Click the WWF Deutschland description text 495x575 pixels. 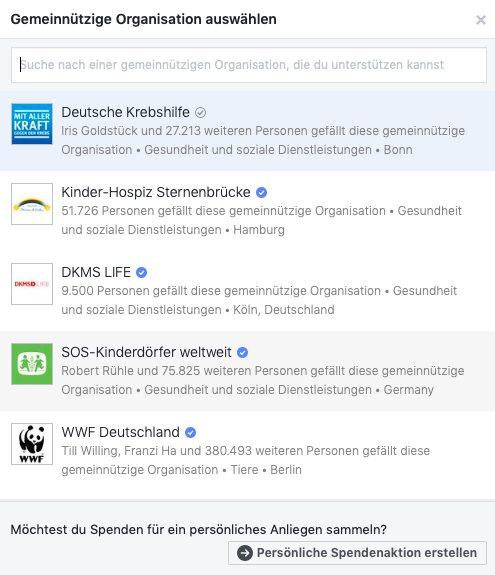246,460
